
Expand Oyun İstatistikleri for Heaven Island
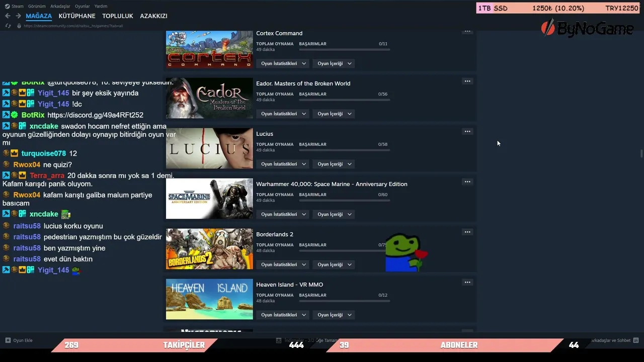click(x=283, y=315)
